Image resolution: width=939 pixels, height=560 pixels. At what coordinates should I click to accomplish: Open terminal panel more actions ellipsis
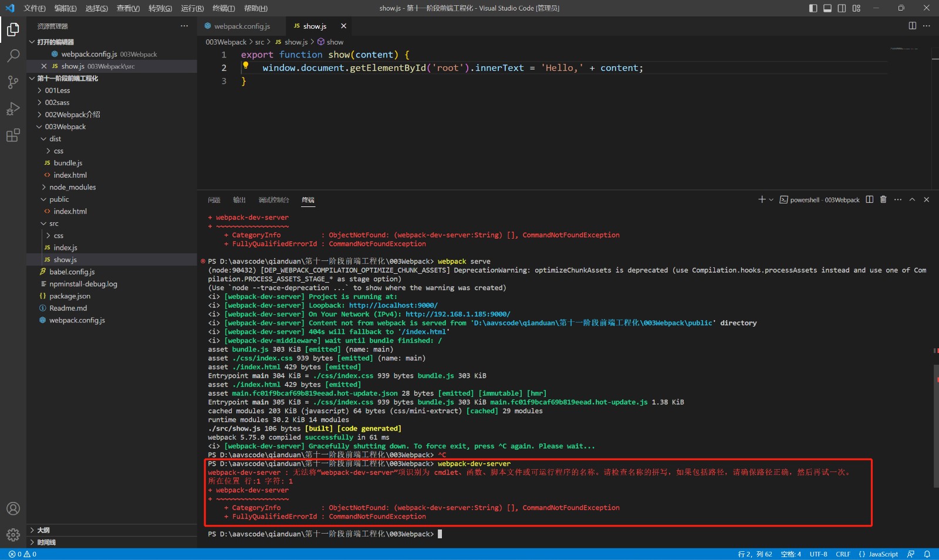(898, 199)
